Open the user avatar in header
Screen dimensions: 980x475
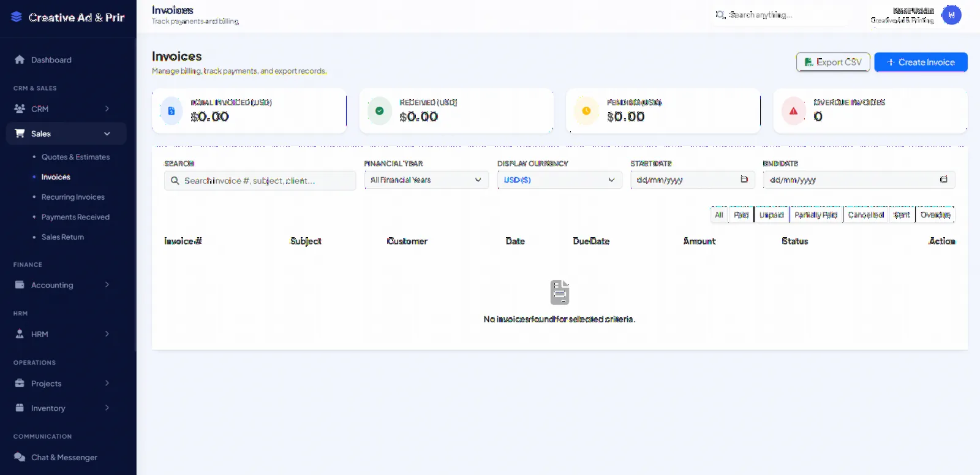[951, 15]
